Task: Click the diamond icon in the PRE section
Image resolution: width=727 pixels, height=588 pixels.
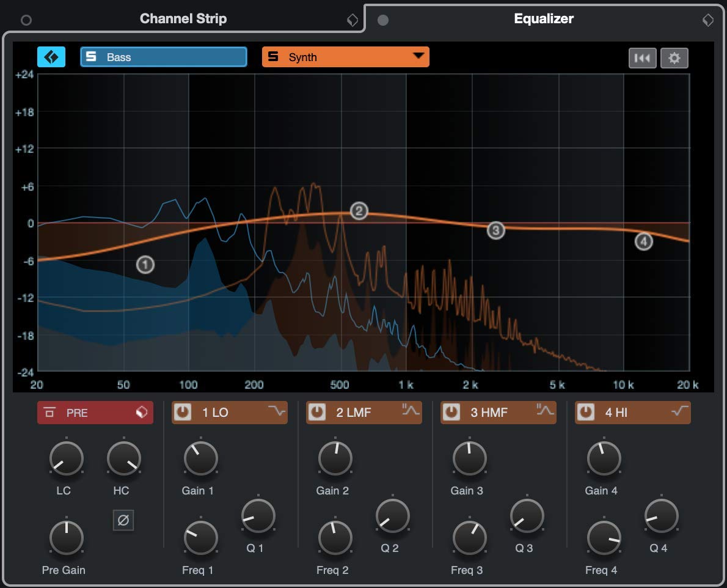Action: click(x=142, y=412)
